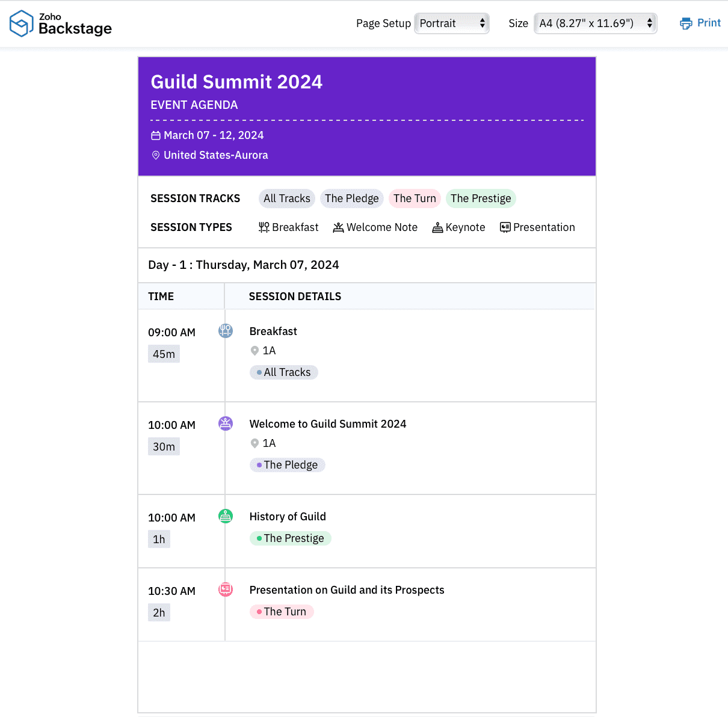Click the Breakfast session timeline icon

pyautogui.click(x=226, y=331)
